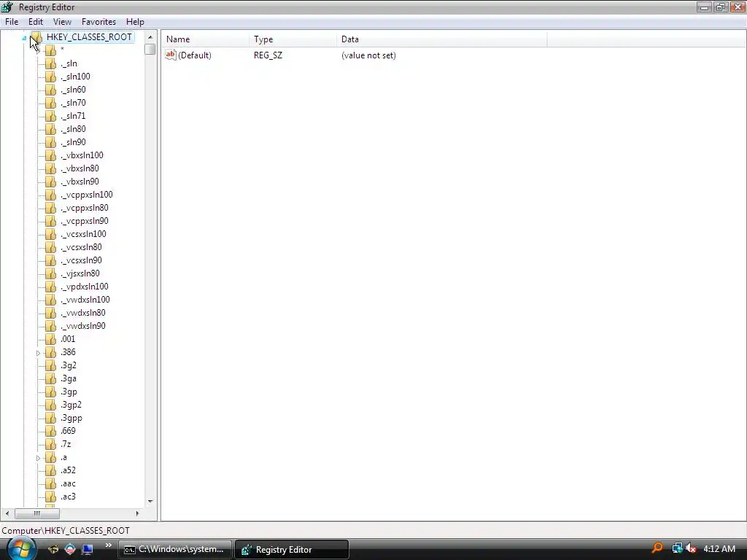This screenshot has width=747, height=560.
Task: Click the muted volume tray icon
Action: pyautogui.click(x=691, y=548)
